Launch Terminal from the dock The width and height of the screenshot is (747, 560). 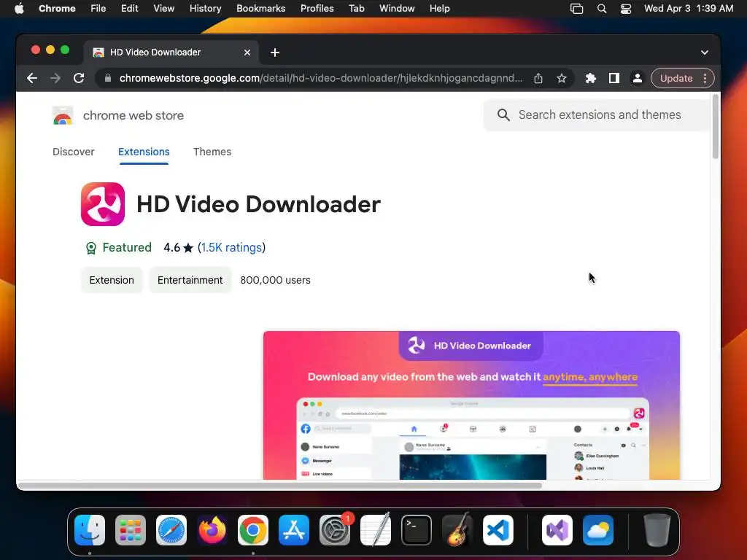pos(417,530)
